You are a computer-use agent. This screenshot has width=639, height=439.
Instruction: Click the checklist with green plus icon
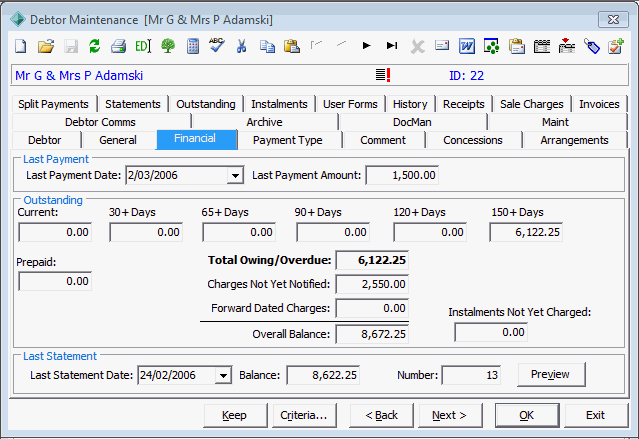616,46
